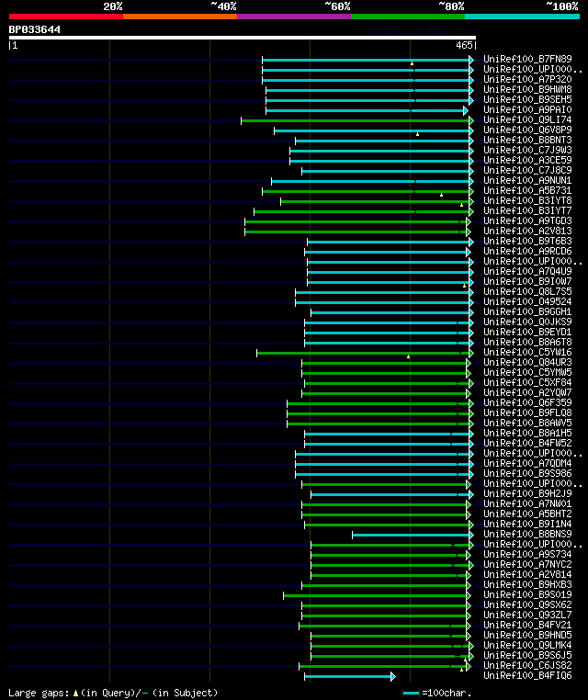Click the UniRef100_B8AWV5 label
The height and width of the screenshot is (700, 588).
click(527, 423)
